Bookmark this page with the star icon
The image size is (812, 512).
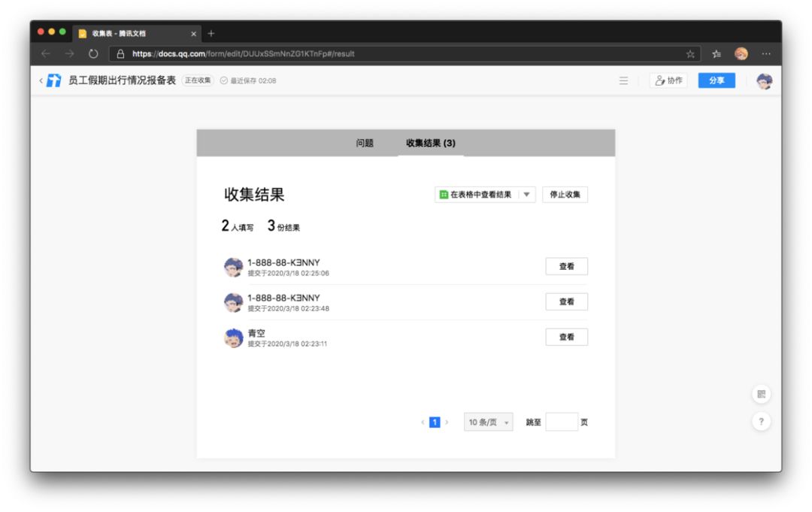(x=690, y=54)
